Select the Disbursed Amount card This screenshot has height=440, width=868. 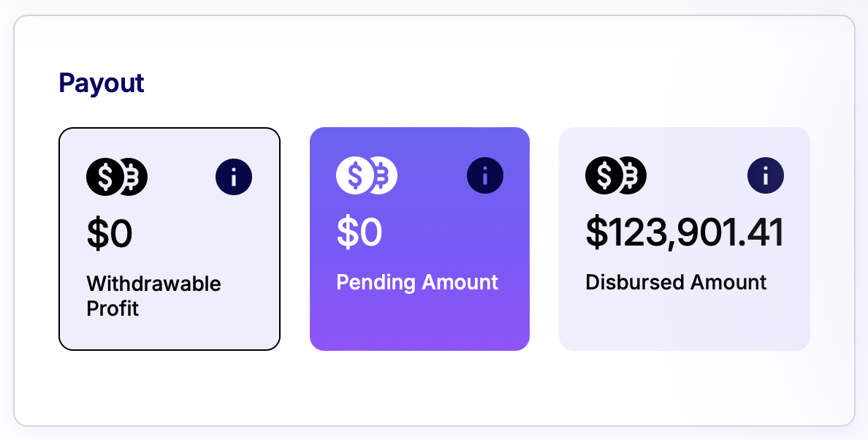(685, 239)
